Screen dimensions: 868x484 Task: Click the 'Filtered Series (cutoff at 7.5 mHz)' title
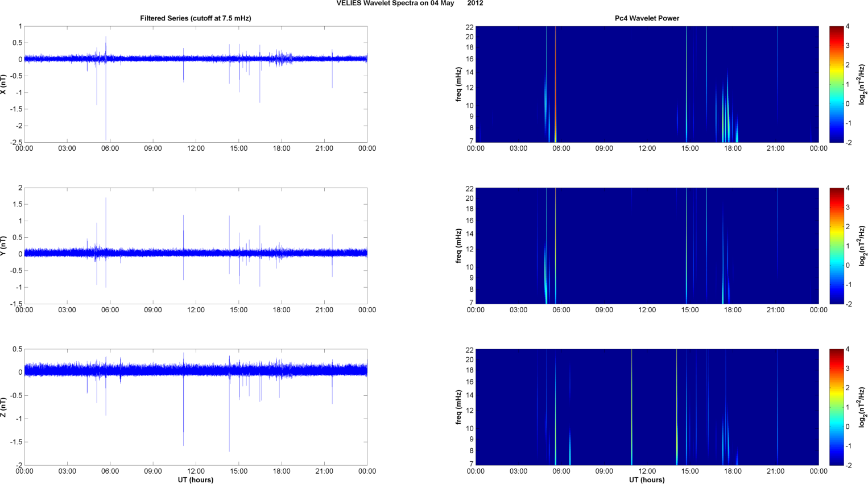tap(195, 18)
